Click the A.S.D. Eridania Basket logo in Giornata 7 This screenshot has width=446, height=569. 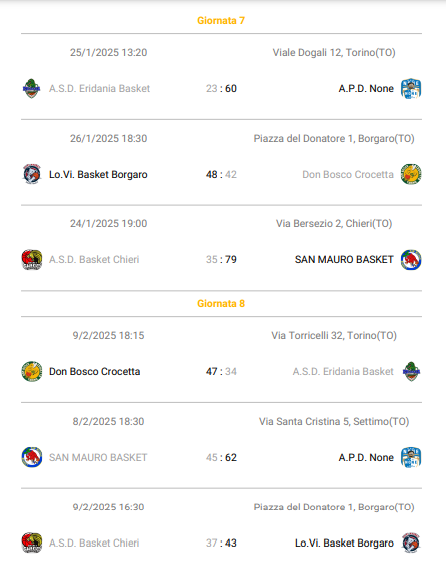(32, 89)
